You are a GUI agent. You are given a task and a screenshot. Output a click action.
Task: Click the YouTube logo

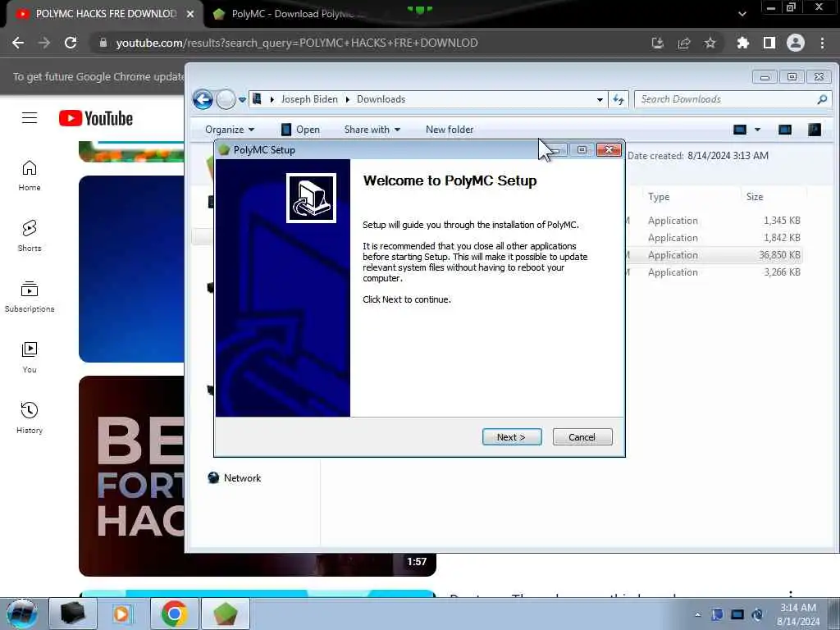coord(96,118)
